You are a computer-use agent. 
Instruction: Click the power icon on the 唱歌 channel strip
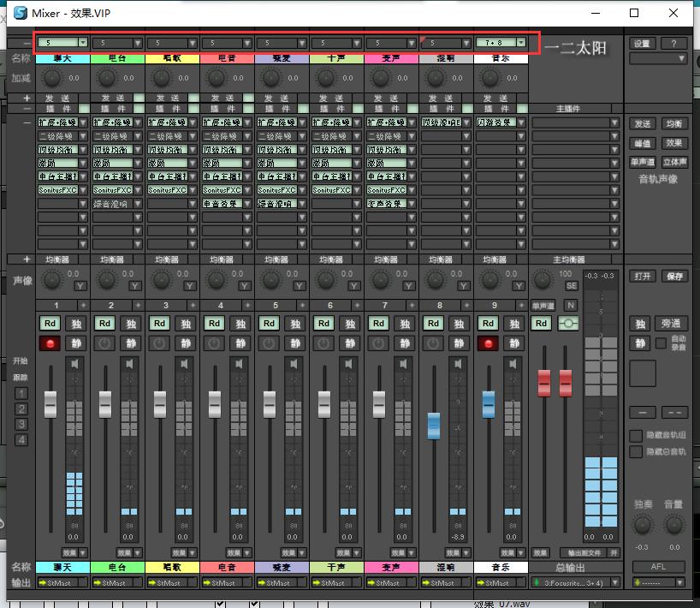pyautogui.click(x=158, y=341)
